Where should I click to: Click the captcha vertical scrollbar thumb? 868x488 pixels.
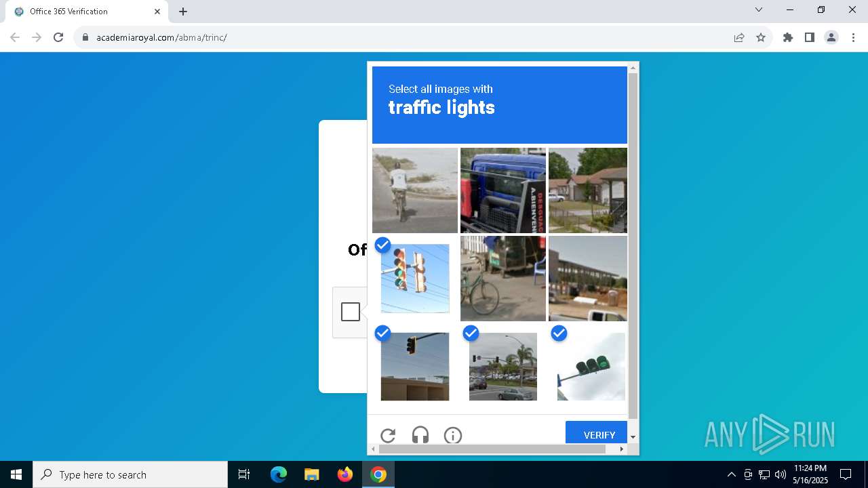tap(633, 246)
